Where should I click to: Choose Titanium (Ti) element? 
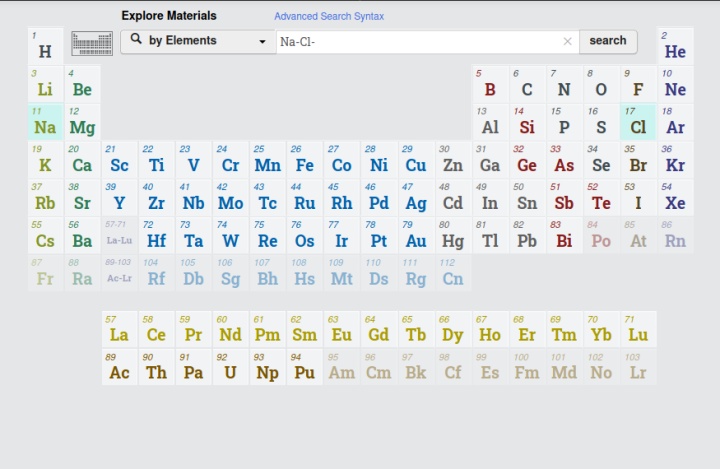point(157,160)
